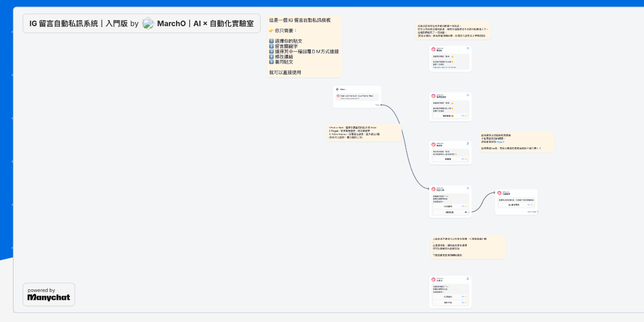
Task: Click the checkmark badge on the second message node
Action: pyautogui.click(x=468, y=95)
